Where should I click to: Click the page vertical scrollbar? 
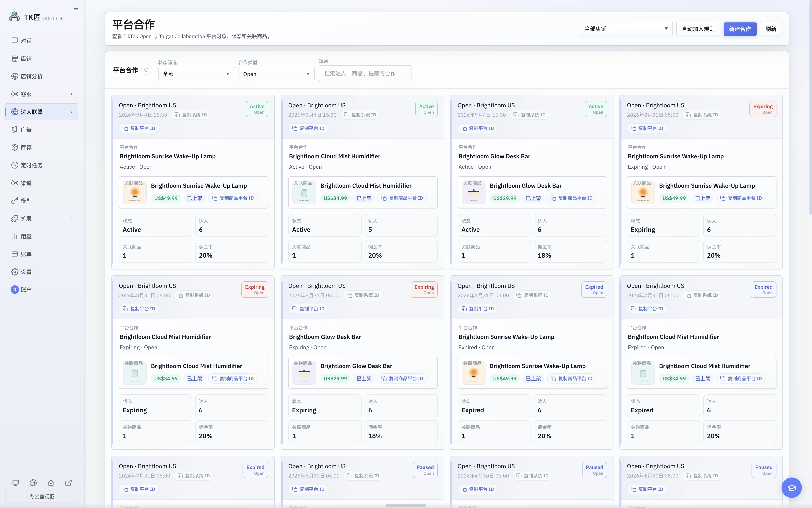tap(810, 108)
